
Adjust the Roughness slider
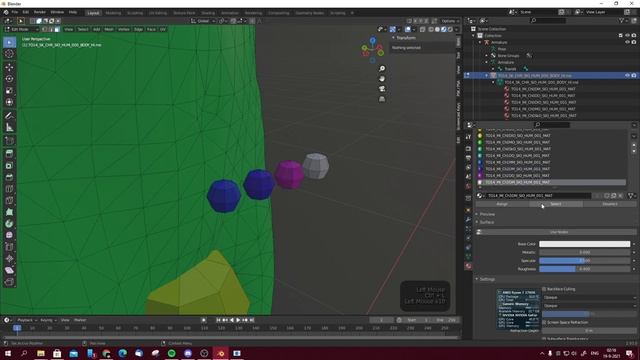pos(584,269)
